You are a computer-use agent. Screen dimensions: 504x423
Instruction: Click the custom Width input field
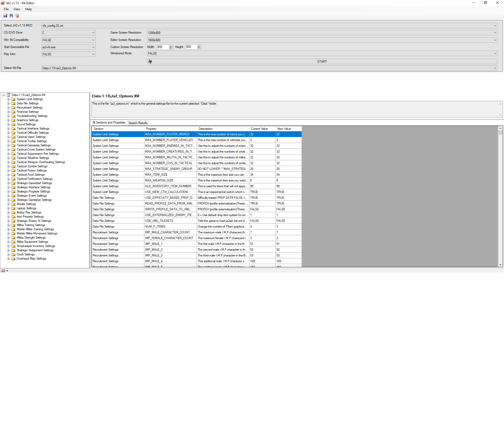pyautogui.click(x=163, y=47)
